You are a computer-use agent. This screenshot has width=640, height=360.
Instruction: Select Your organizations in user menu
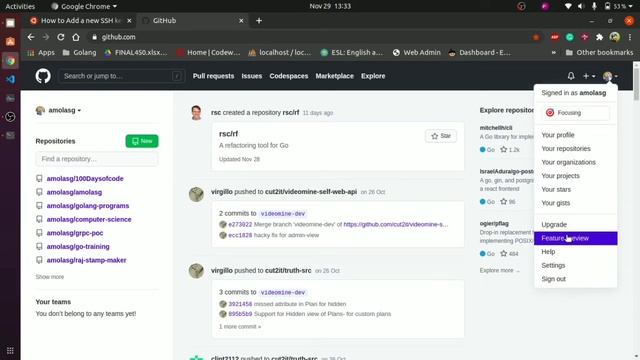[x=576, y=162]
